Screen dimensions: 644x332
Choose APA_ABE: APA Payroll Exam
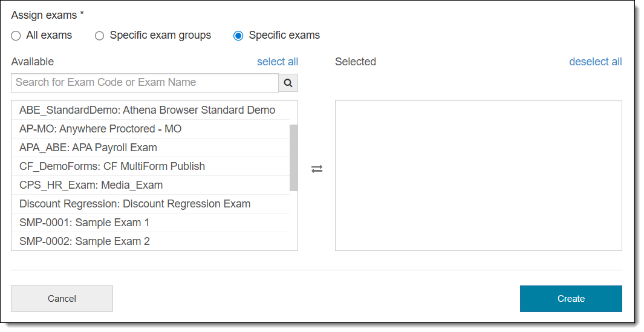(88, 148)
